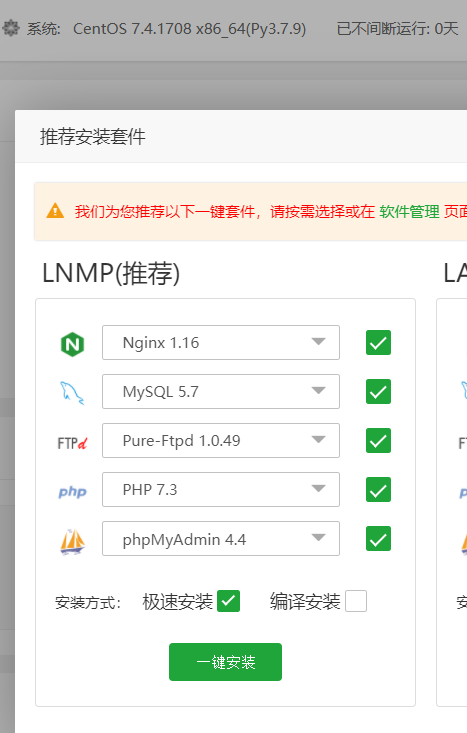The height and width of the screenshot is (733, 467).
Task: Click the 编译安装 label text
Action: (x=305, y=602)
